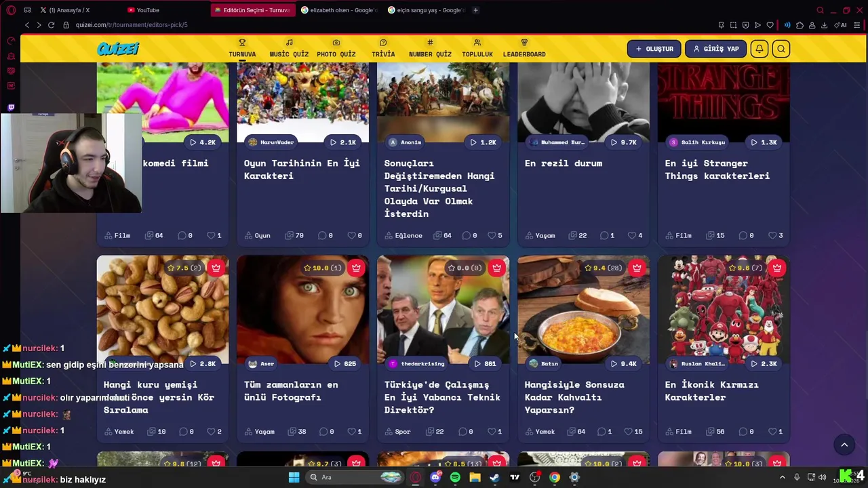
Task: Open Music Quiz section
Action: coord(289,48)
